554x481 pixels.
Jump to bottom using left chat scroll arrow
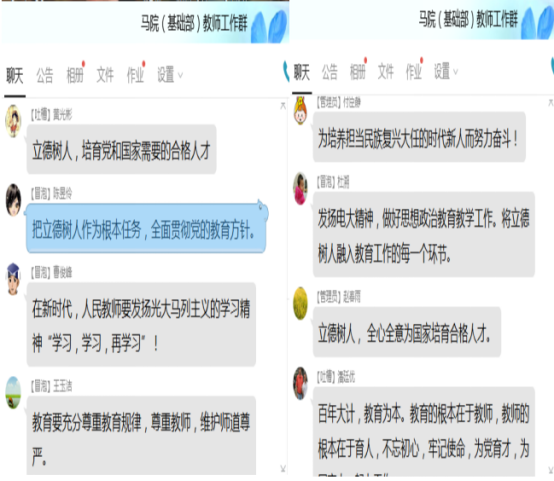(x=283, y=469)
